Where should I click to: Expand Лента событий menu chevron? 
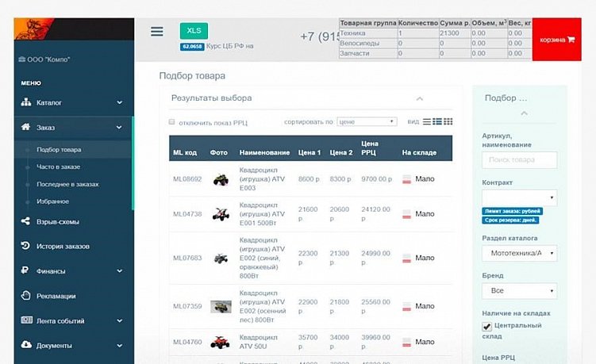(x=119, y=320)
